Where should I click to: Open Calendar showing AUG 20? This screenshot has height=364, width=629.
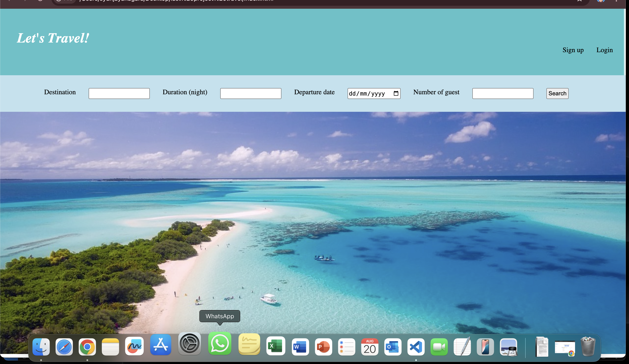coord(370,347)
